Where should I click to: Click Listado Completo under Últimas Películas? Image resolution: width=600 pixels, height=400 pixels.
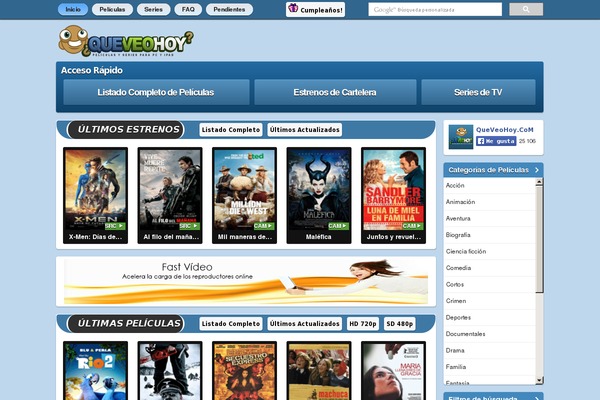point(231,323)
